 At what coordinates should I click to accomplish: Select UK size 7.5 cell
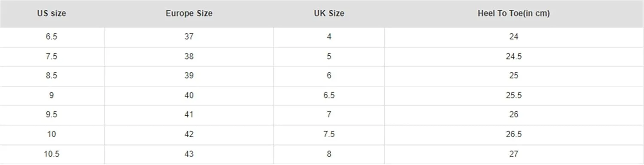(x=329, y=135)
